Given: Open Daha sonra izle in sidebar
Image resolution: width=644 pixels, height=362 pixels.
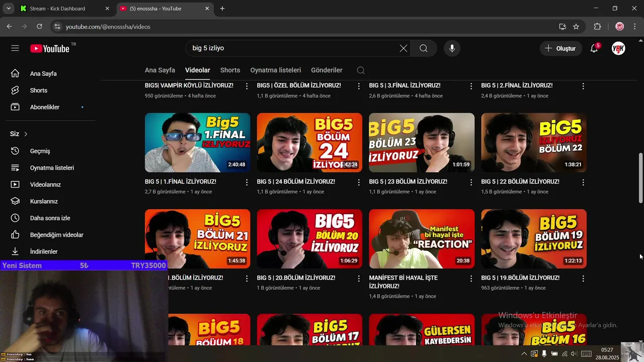Looking at the screenshot, I should (x=50, y=218).
